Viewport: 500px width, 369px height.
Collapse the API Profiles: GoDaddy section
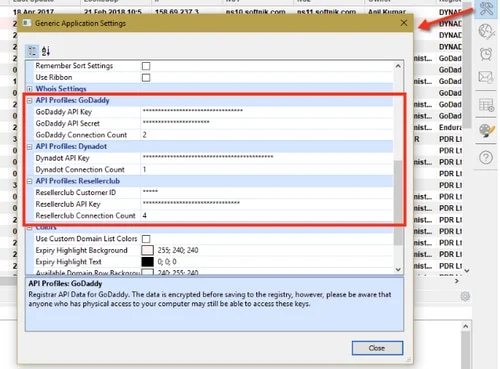tap(30, 100)
